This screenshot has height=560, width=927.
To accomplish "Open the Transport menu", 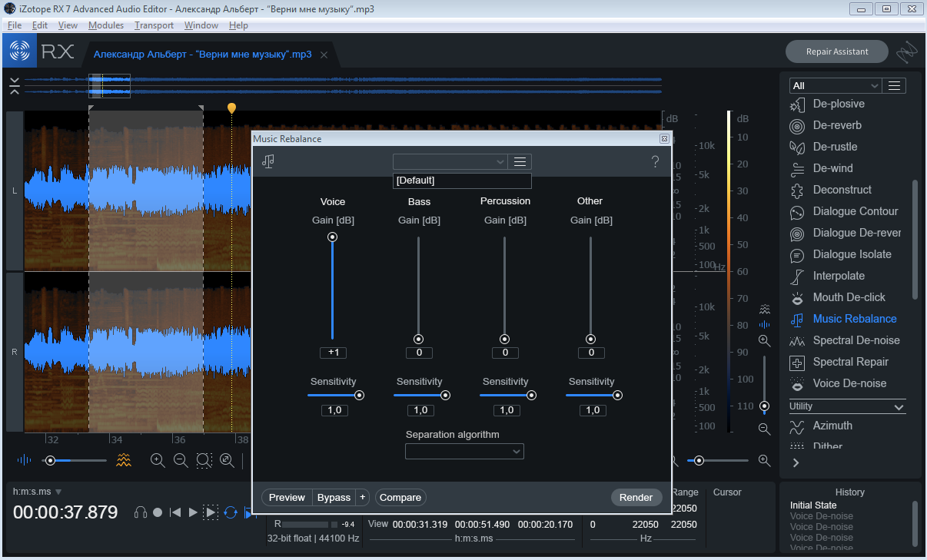I will point(154,25).
